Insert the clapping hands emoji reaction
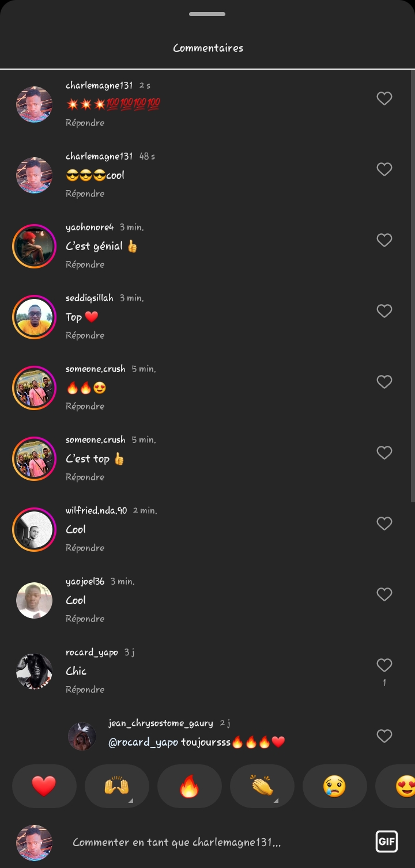Screen dimensions: 415x868 pyautogui.click(x=262, y=786)
